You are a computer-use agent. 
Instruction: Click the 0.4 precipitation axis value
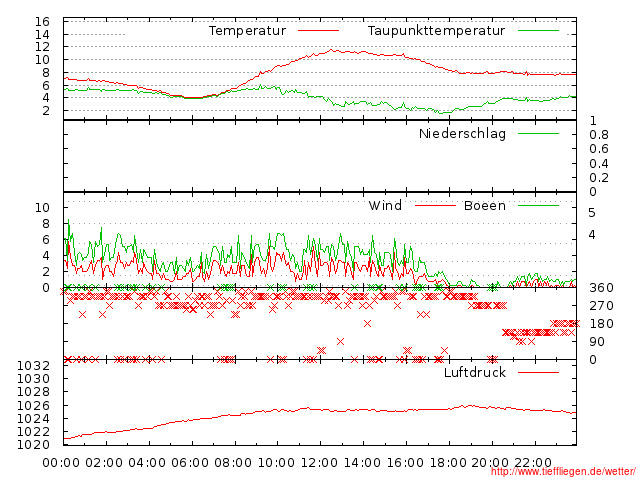click(x=599, y=164)
